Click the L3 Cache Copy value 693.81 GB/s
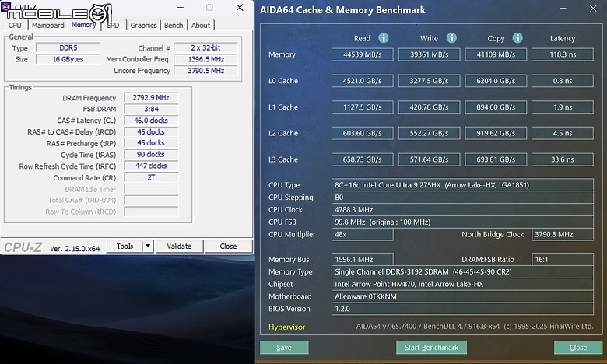The height and width of the screenshot is (364, 607). point(496,159)
